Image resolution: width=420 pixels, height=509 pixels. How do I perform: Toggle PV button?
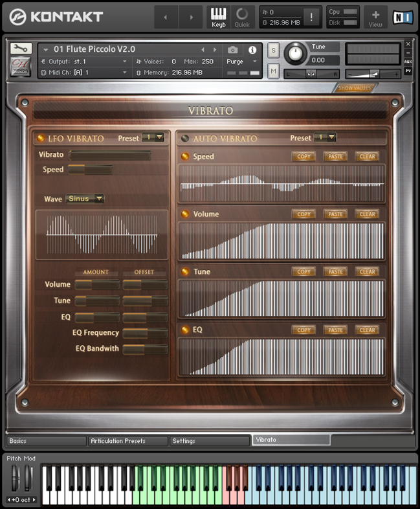408,71
